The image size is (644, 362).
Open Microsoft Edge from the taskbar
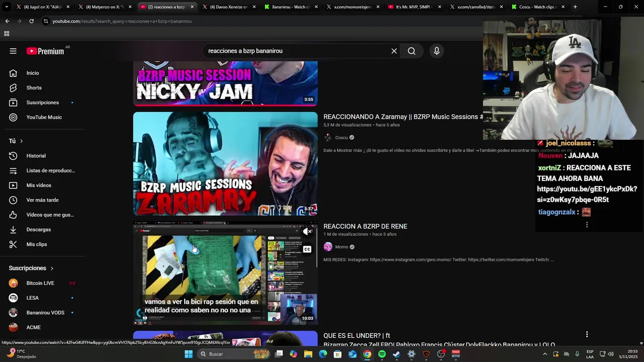point(323,354)
